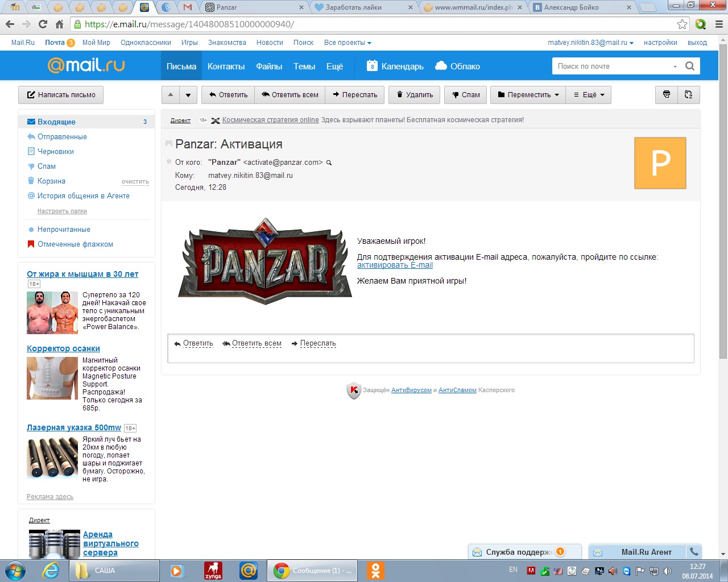
Task: Open Корзина folder
Action: click(x=51, y=181)
